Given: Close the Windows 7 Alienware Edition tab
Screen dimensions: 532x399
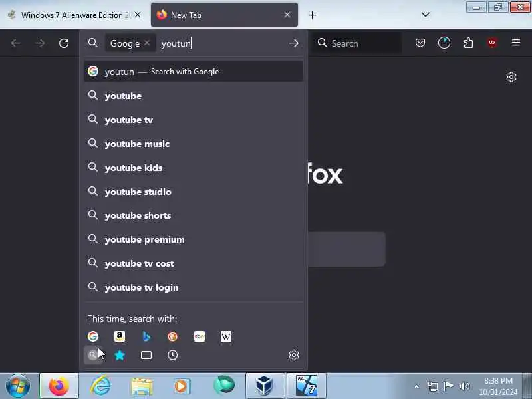Looking at the screenshot, I should pos(138,15).
